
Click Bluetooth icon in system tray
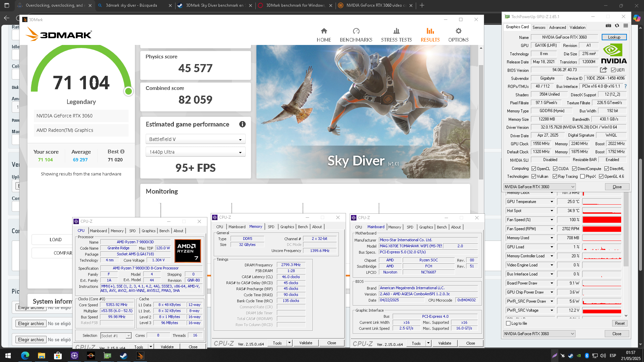587,356
